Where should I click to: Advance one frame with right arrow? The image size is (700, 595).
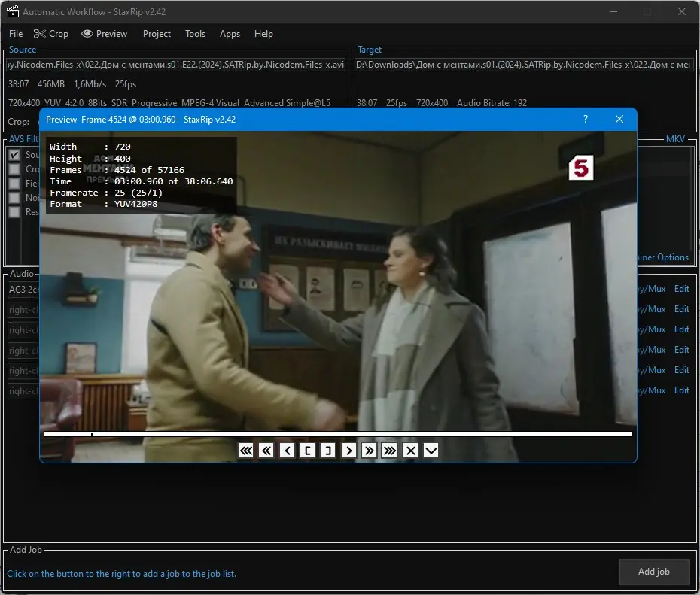[x=348, y=451]
